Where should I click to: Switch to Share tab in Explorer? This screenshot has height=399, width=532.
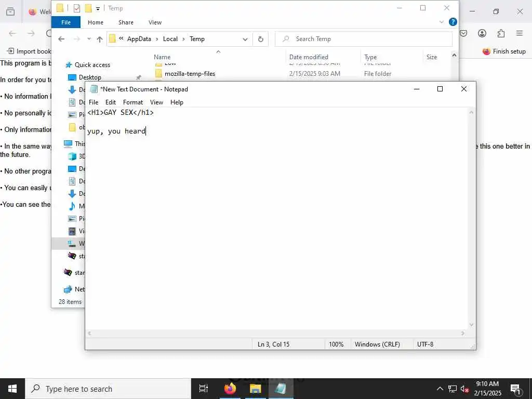[126, 22]
